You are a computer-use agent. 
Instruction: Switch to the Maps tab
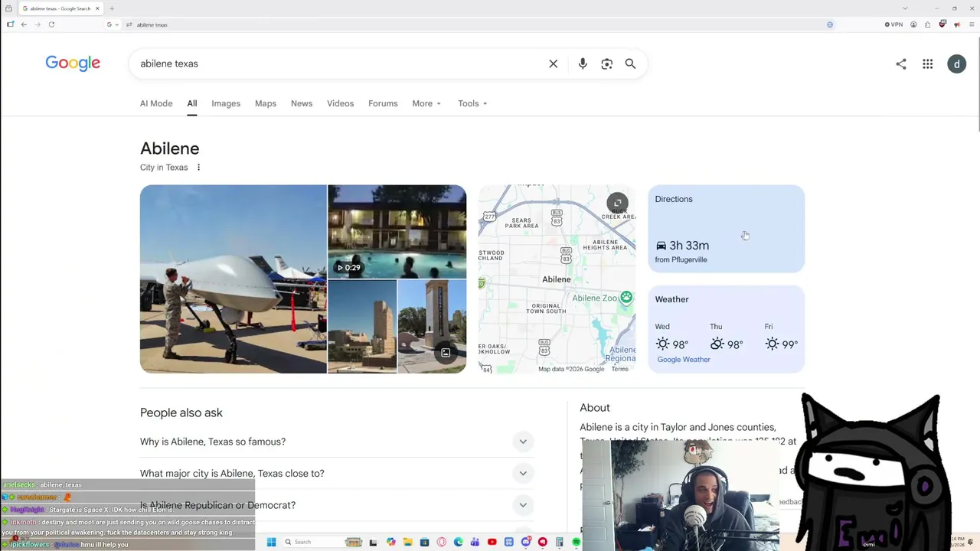pos(266,103)
